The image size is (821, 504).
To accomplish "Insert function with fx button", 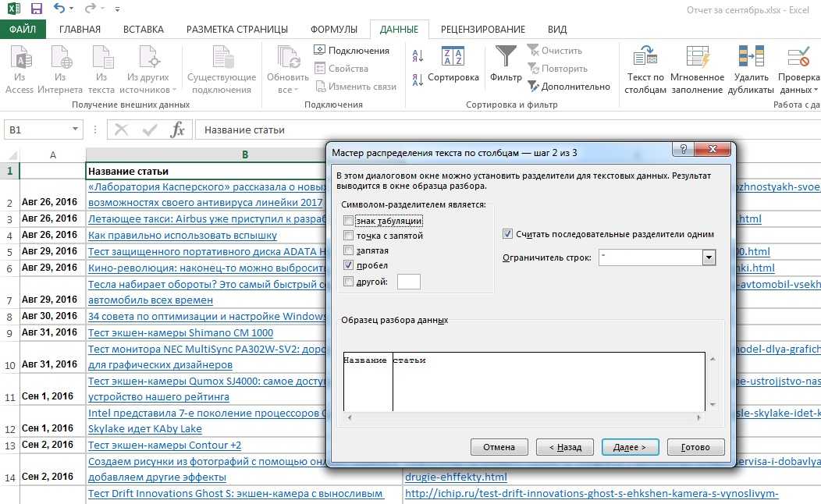I will tap(177, 130).
